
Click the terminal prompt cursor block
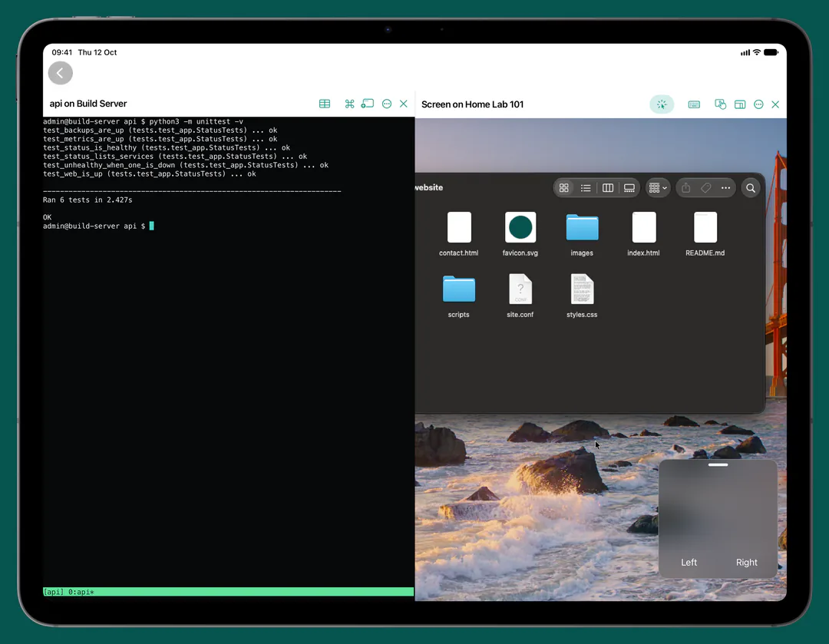click(x=152, y=226)
